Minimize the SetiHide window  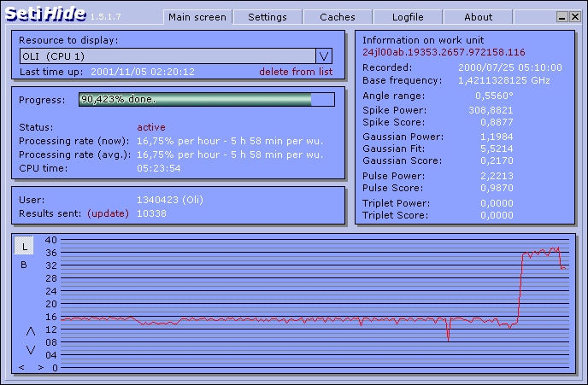point(562,17)
